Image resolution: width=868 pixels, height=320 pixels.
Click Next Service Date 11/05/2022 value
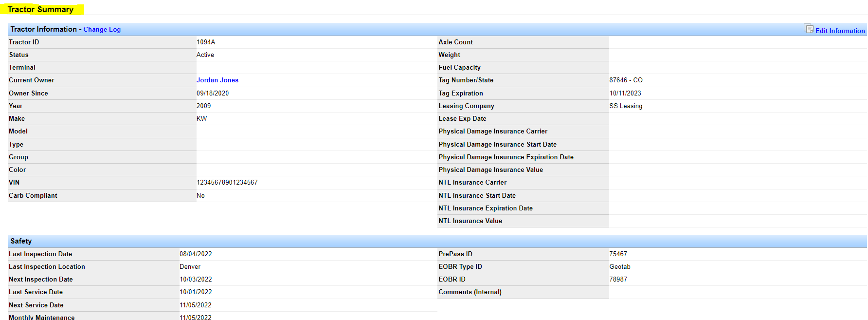pyautogui.click(x=196, y=305)
